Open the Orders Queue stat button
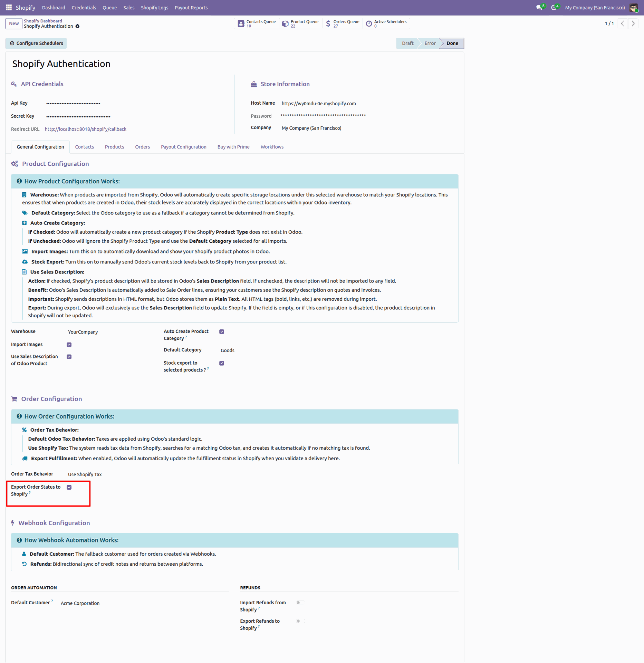The width and height of the screenshot is (644, 663). (x=343, y=23)
